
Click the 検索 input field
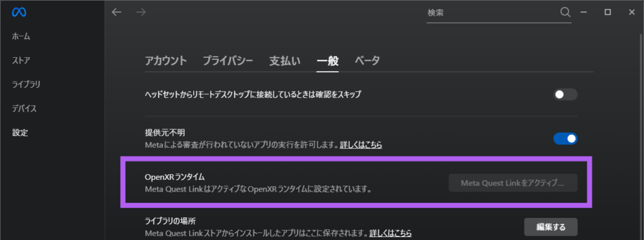[492, 13]
